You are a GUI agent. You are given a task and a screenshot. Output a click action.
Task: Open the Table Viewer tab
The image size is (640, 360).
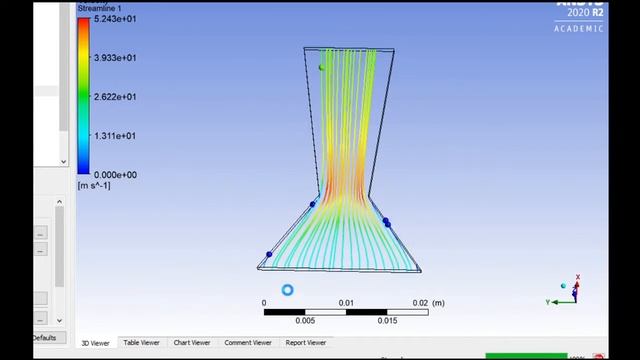(141, 342)
